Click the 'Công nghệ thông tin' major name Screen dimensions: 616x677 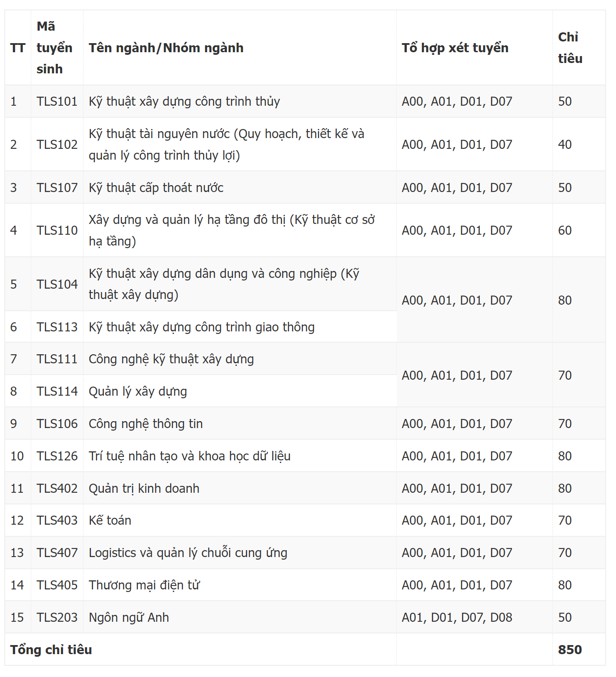pyautogui.click(x=146, y=424)
